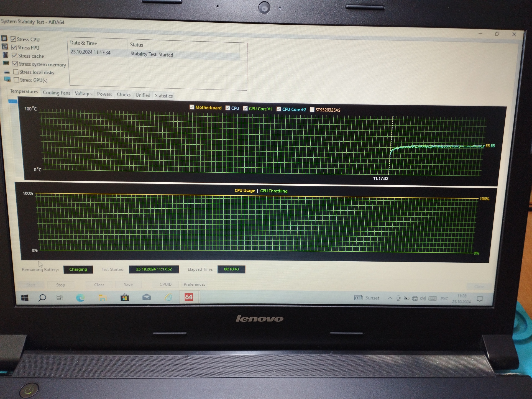Enable the Stress local disks checkbox
The width and height of the screenshot is (532, 399).
(16, 72)
